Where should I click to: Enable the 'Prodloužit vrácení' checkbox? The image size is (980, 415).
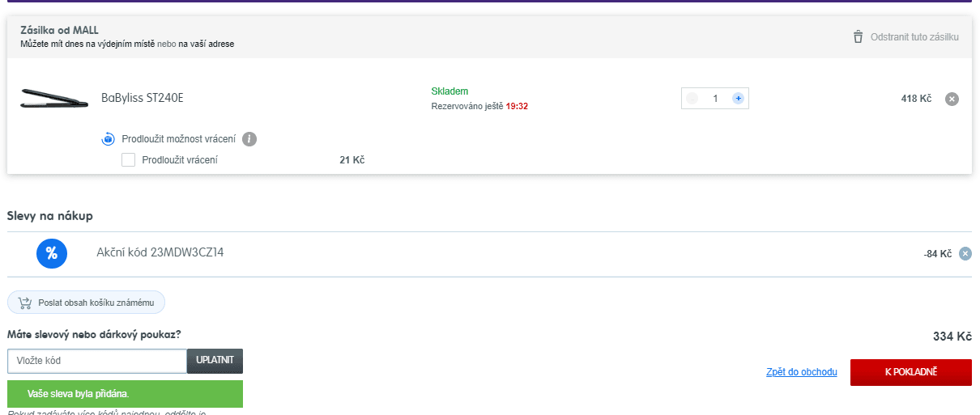[128, 160]
